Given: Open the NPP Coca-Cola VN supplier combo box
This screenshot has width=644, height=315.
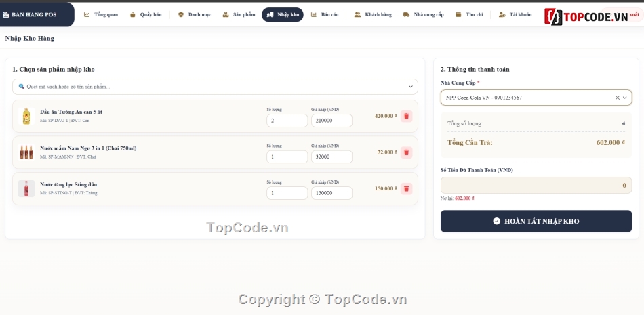Looking at the screenshot, I should tap(536, 98).
